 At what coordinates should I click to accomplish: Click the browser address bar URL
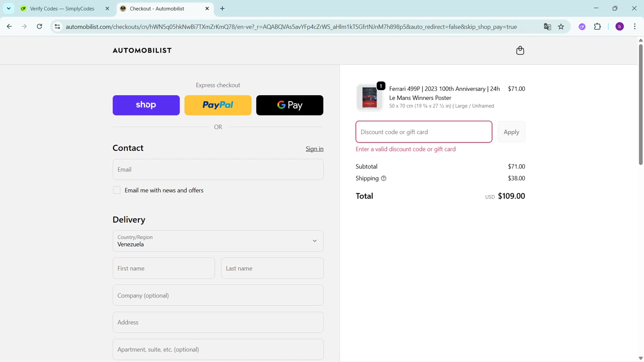(x=291, y=27)
